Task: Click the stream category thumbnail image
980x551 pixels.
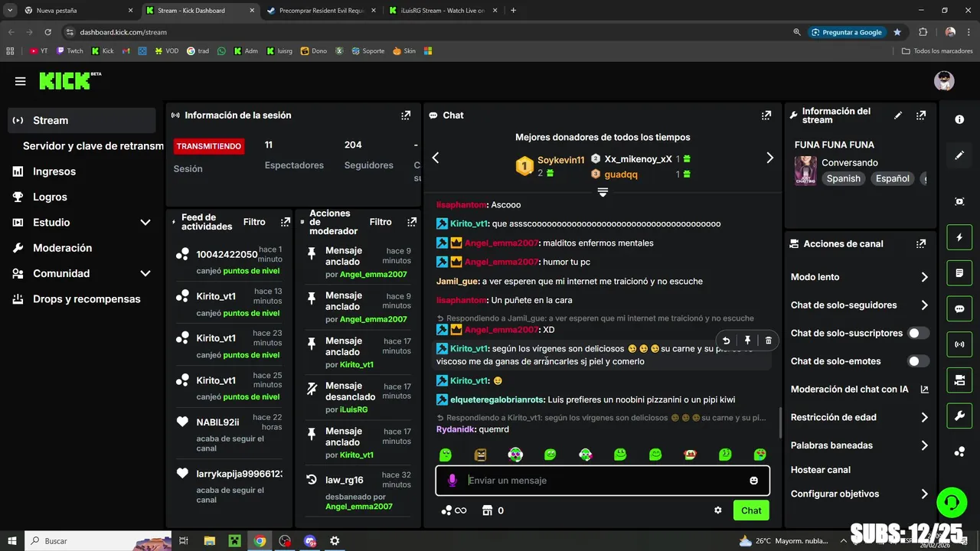Action: [x=805, y=171]
